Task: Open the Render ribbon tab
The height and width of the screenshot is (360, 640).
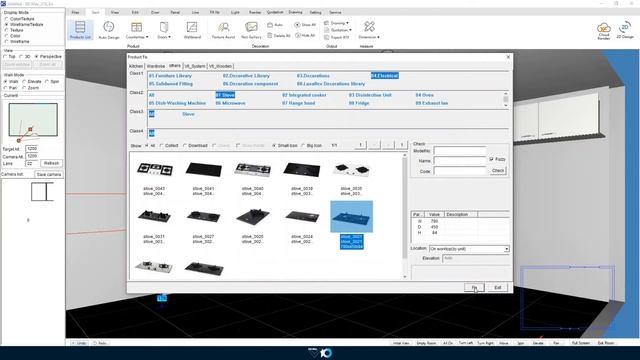Action: click(x=255, y=12)
